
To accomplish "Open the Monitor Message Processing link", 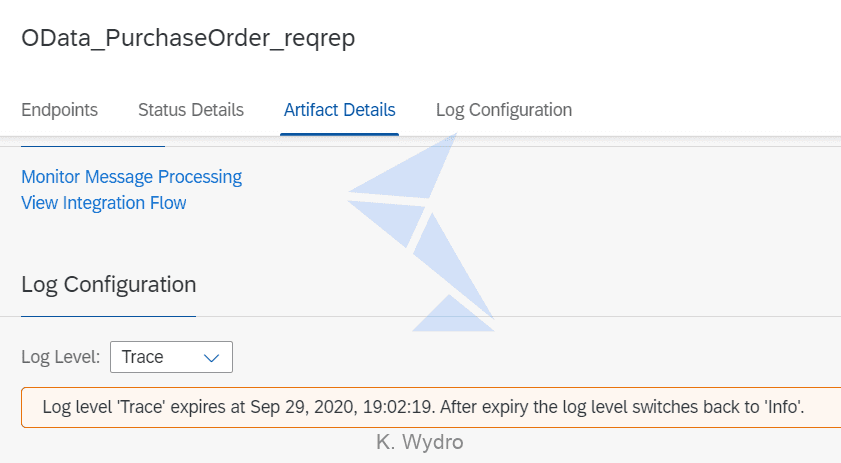I will coord(131,177).
